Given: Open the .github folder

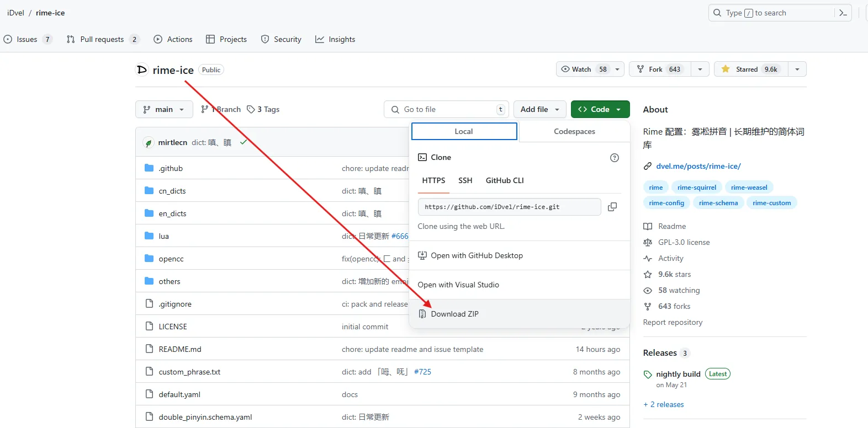Looking at the screenshot, I should click(x=171, y=168).
